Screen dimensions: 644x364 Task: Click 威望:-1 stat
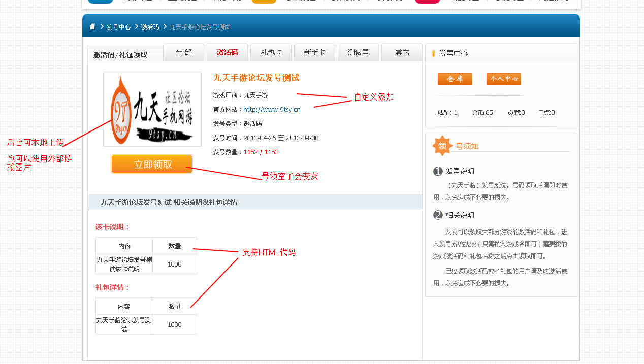click(447, 113)
